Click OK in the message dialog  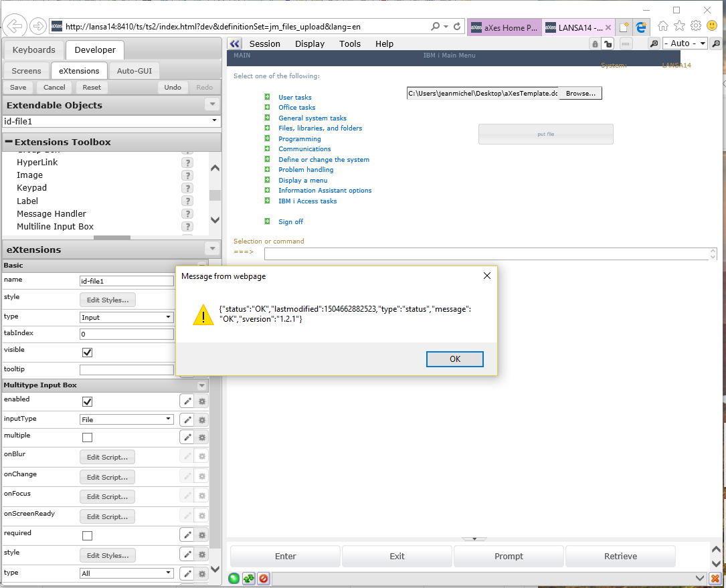(x=455, y=359)
